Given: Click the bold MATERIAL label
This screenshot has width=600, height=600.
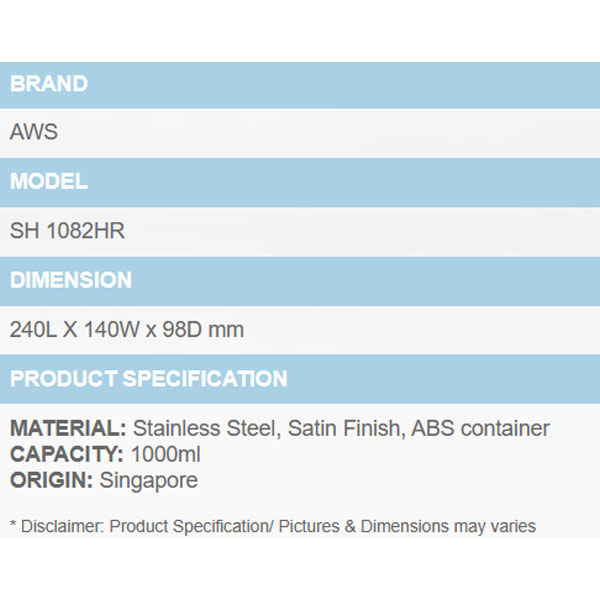Looking at the screenshot, I should click(68, 429).
